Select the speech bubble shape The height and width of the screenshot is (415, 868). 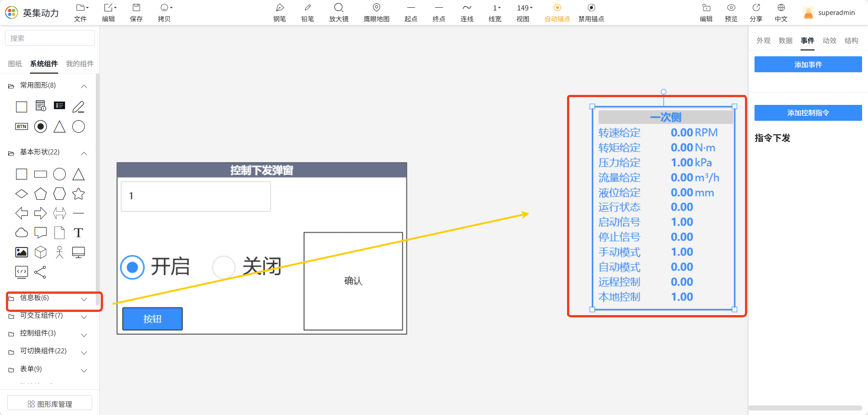(x=40, y=233)
